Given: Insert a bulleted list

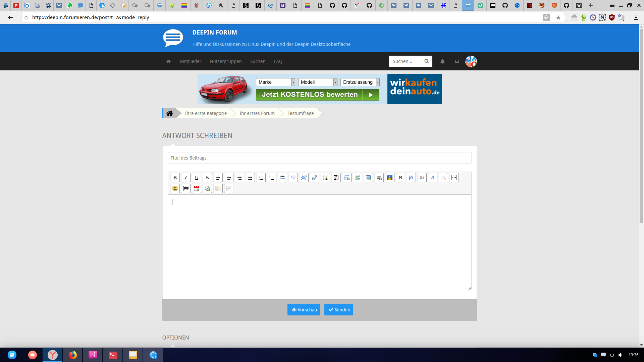Looking at the screenshot, I should [x=261, y=178].
